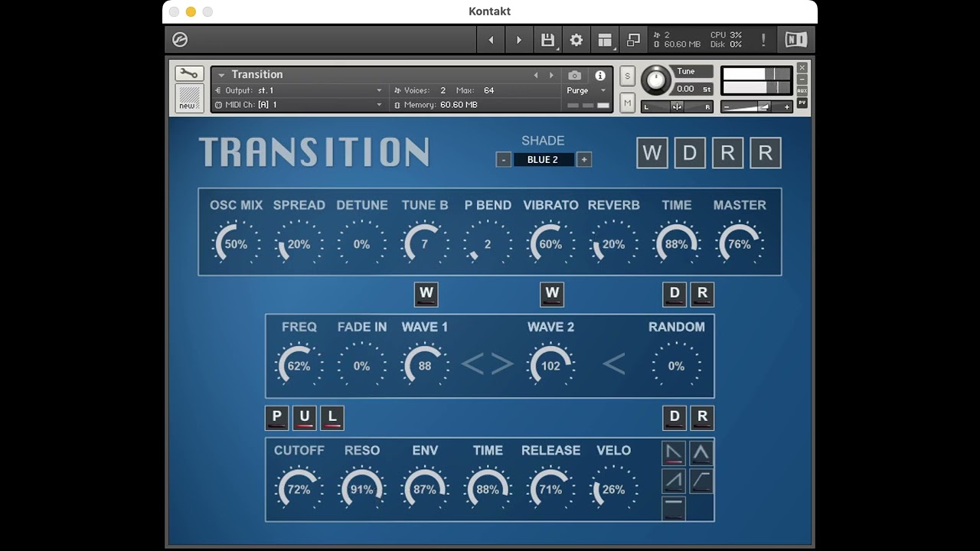Screen dimensions: 980x551
Task: Open the save floppy disk menu
Action: [x=547, y=40]
